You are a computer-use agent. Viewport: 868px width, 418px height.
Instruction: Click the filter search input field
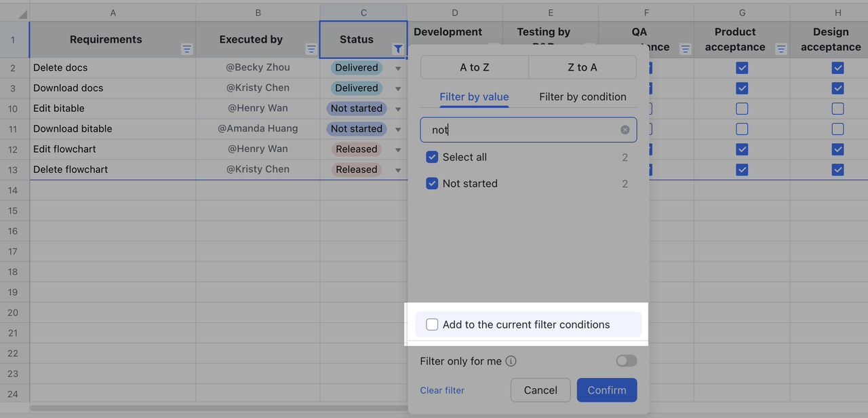click(522, 130)
